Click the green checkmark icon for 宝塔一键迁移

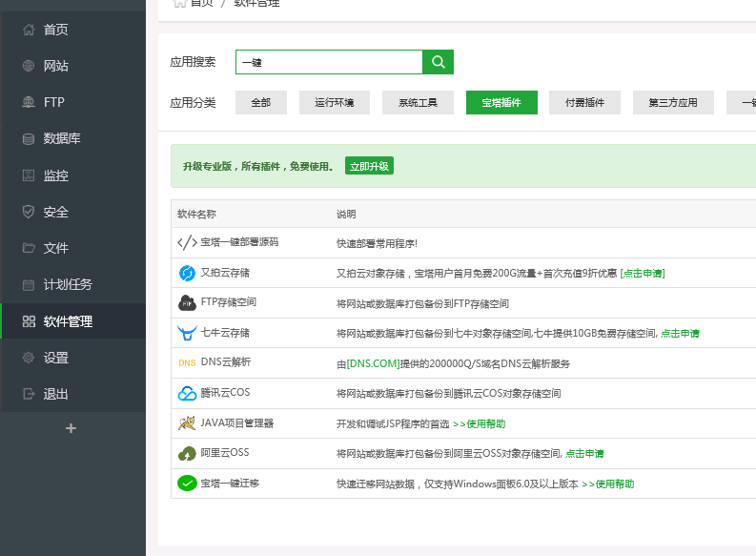coord(187,484)
